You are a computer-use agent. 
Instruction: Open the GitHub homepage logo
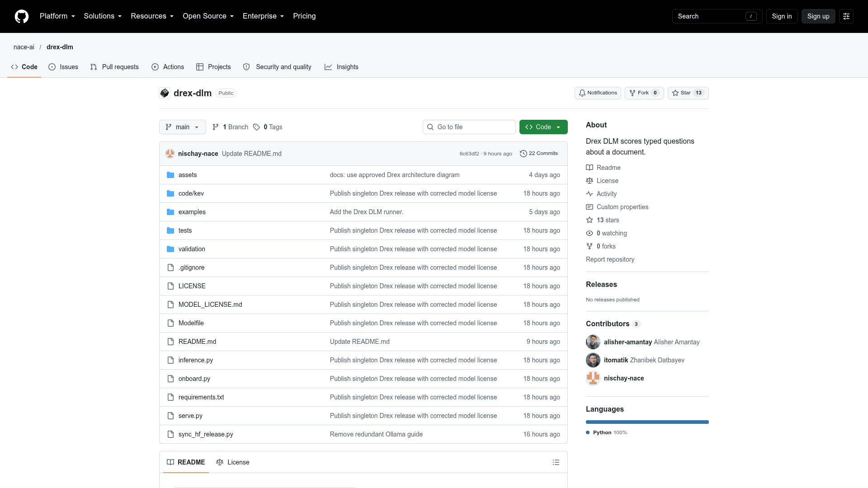click(x=21, y=16)
